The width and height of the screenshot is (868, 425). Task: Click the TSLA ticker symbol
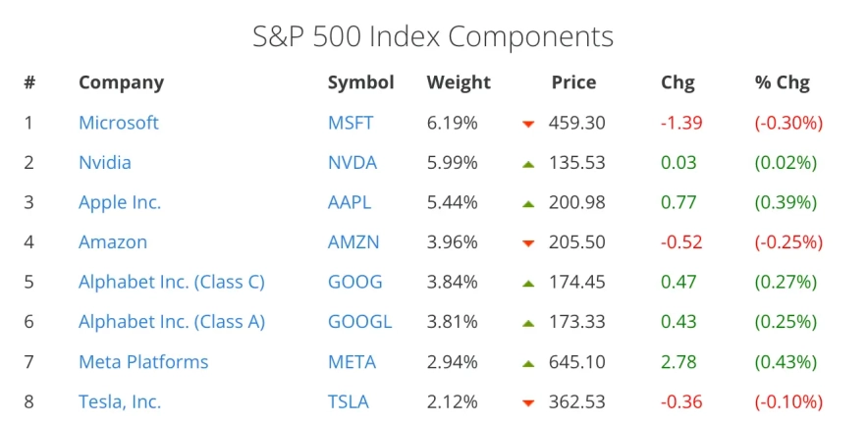pyautogui.click(x=348, y=401)
